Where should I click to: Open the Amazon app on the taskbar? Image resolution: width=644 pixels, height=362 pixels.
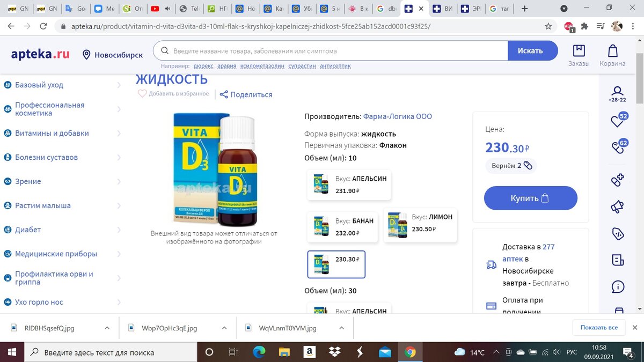tap(309, 352)
